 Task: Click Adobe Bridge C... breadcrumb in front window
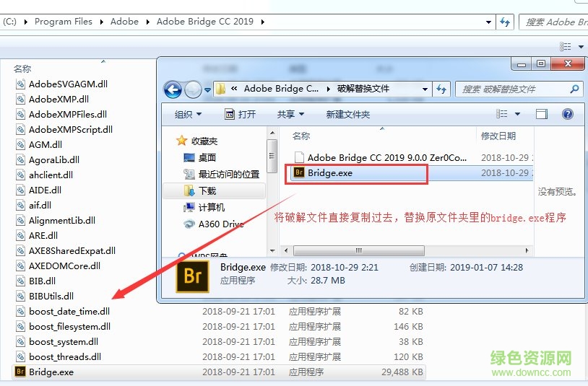(281, 89)
